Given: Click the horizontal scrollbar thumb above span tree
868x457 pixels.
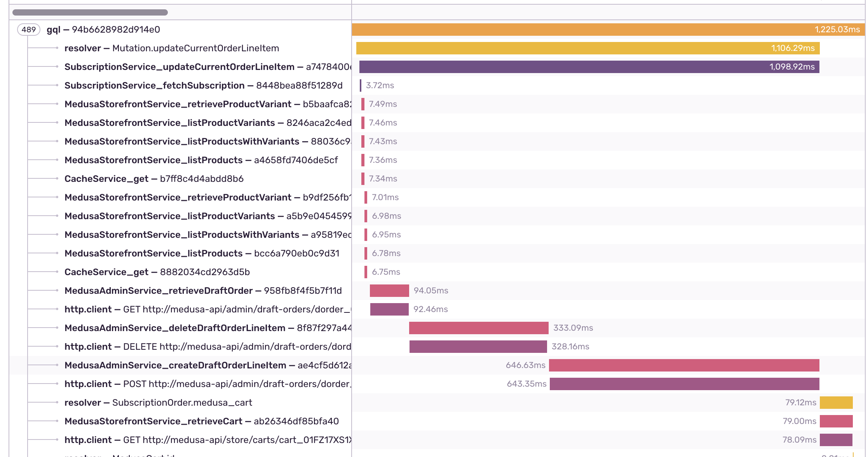Looking at the screenshot, I should tap(90, 12).
